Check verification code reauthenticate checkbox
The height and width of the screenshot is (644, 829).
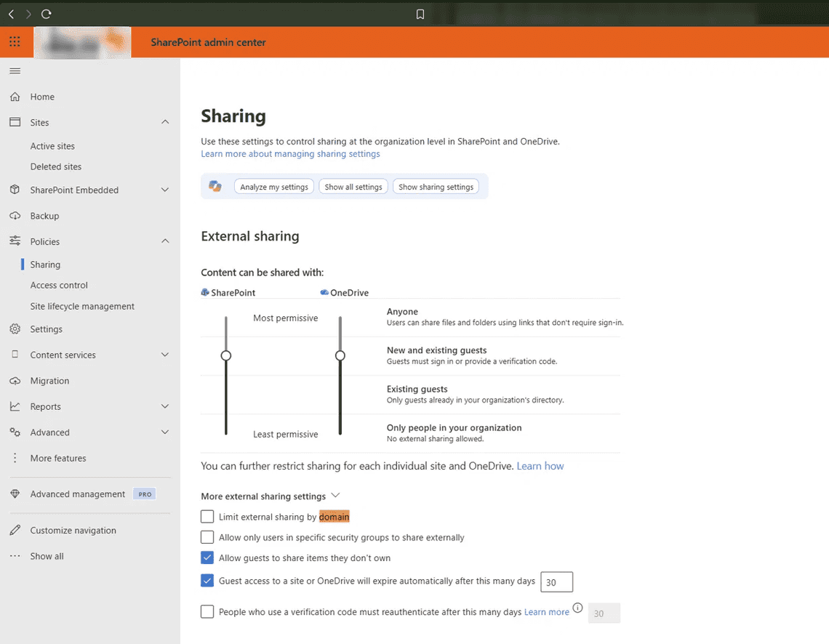[207, 612]
